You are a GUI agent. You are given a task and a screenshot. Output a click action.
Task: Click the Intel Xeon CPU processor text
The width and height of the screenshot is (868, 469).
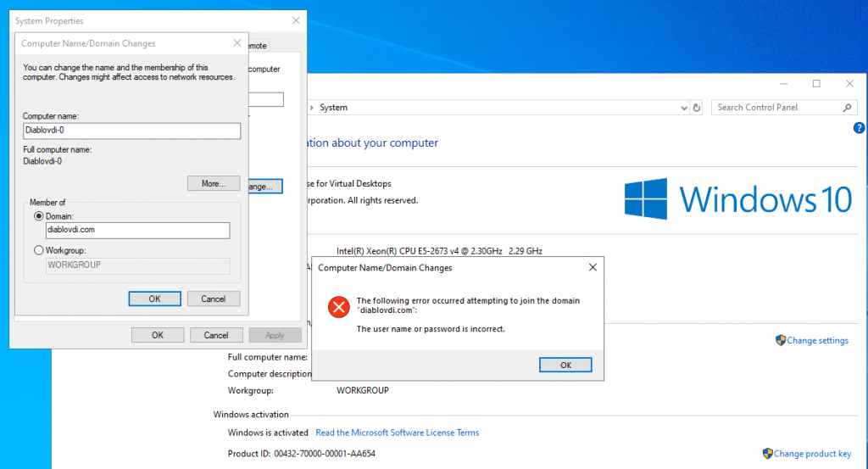coord(440,251)
